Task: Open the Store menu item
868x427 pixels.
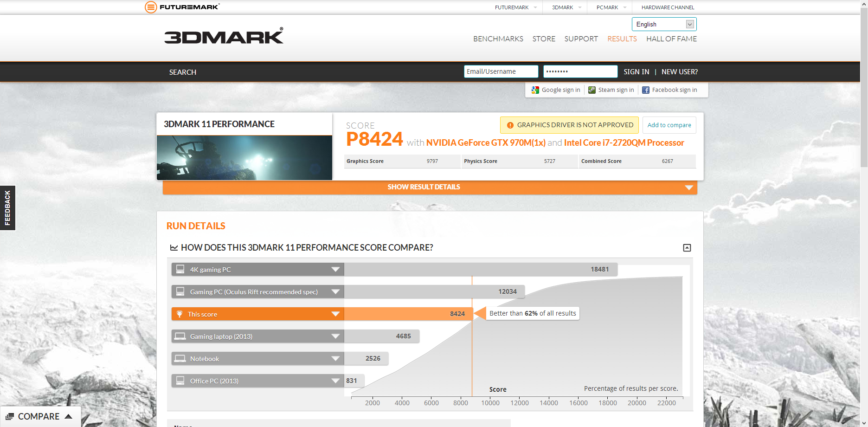Action: click(544, 39)
